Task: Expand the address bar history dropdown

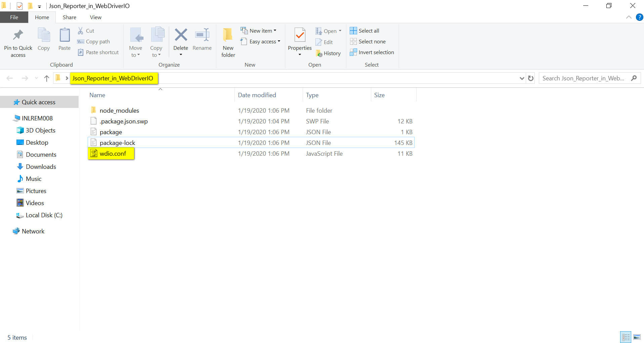Action: [x=522, y=78]
